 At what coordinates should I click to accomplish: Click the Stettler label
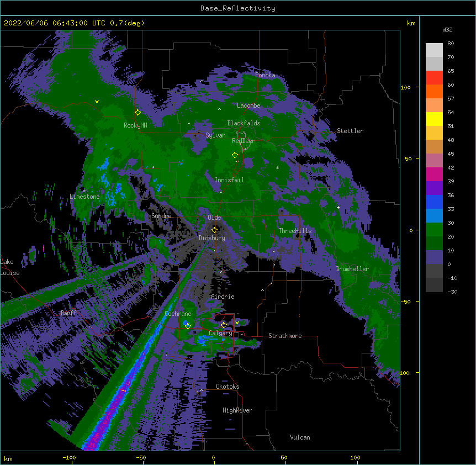point(350,131)
